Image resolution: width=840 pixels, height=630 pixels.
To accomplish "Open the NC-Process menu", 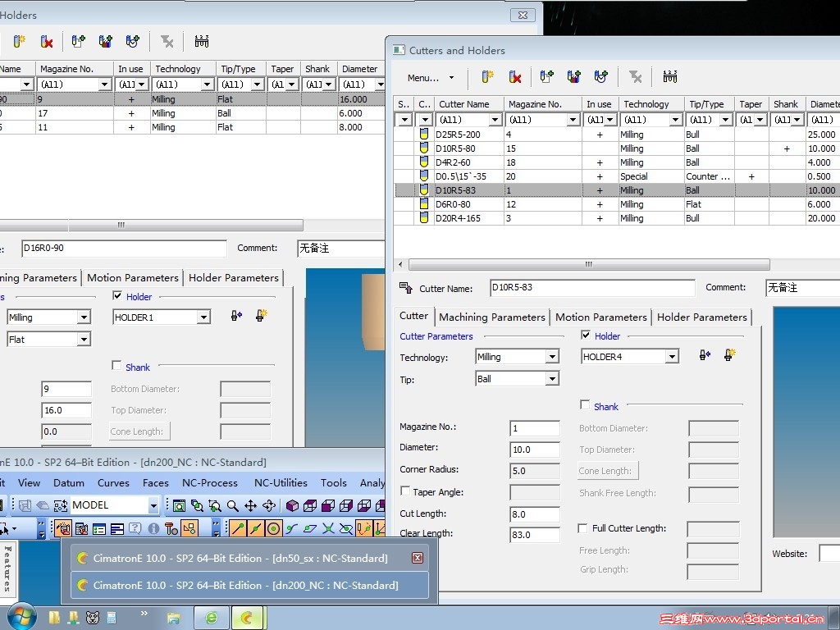I will tap(210, 482).
